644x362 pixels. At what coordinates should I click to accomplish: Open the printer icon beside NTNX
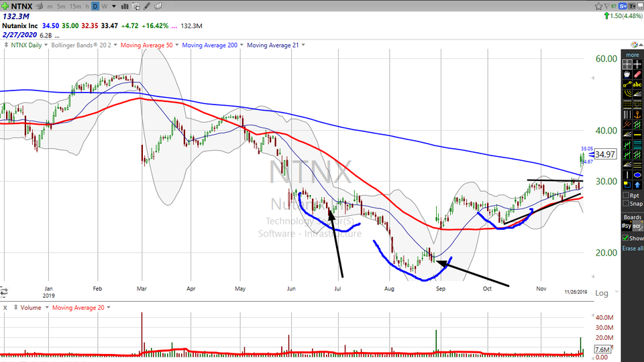40,6
